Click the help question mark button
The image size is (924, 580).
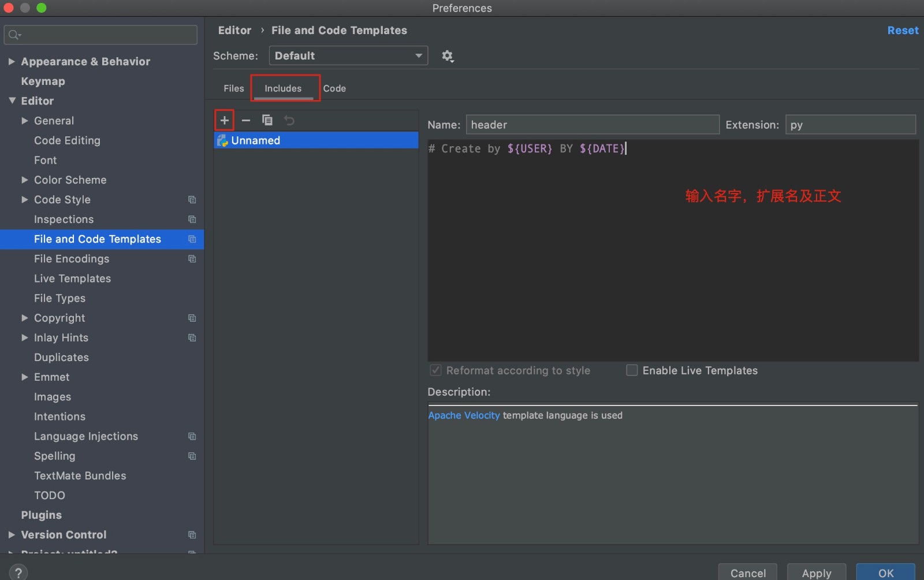(18, 572)
